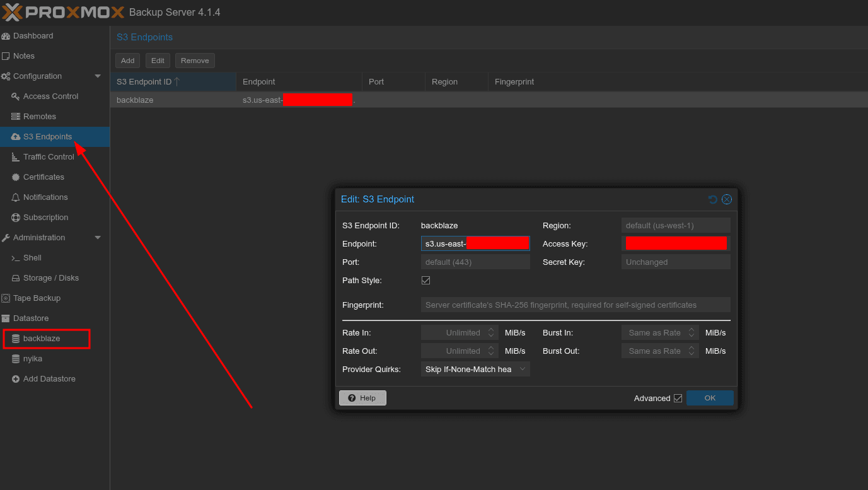Click the reset icon in the Edit dialog

(x=713, y=199)
